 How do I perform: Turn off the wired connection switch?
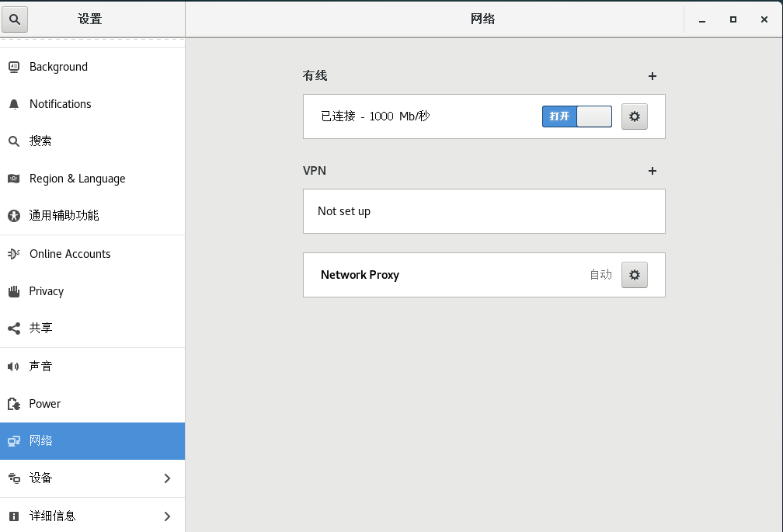tap(577, 116)
